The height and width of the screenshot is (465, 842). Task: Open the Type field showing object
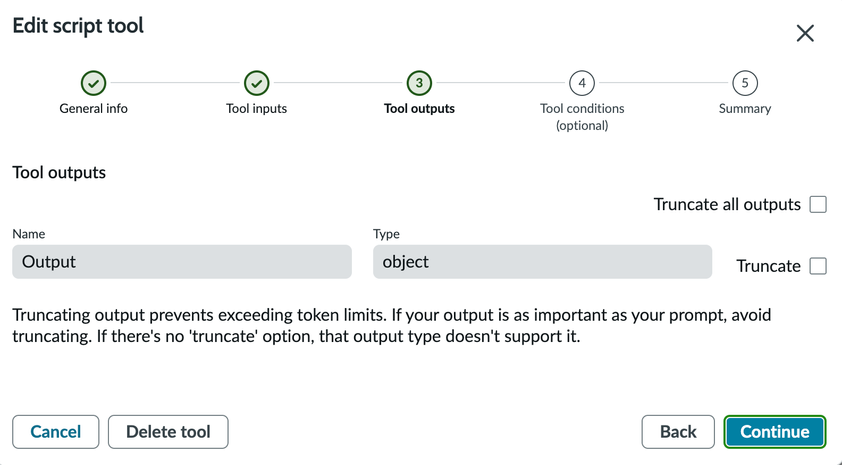tap(542, 262)
